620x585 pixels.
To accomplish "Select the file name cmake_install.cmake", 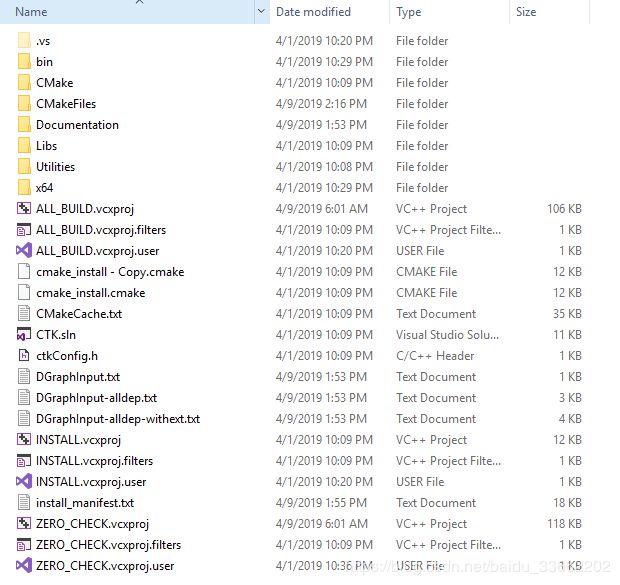I will [91, 293].
